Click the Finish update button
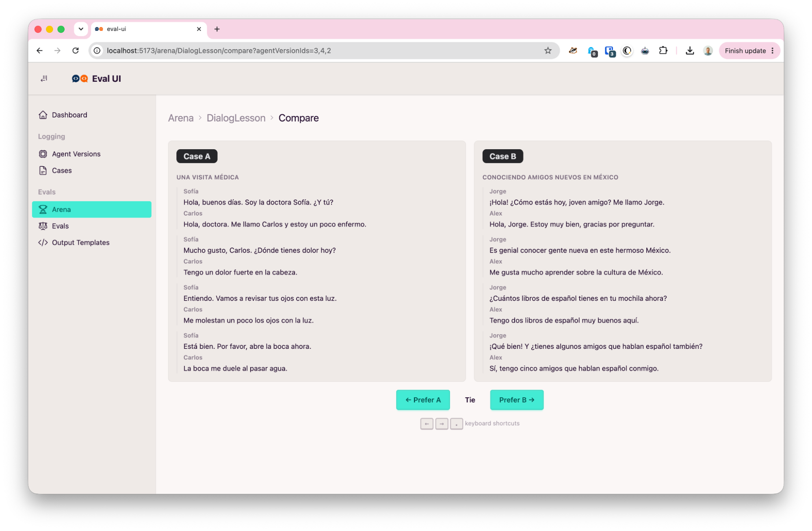The width and height of the screenshot is (812, 531). point(745,50)
